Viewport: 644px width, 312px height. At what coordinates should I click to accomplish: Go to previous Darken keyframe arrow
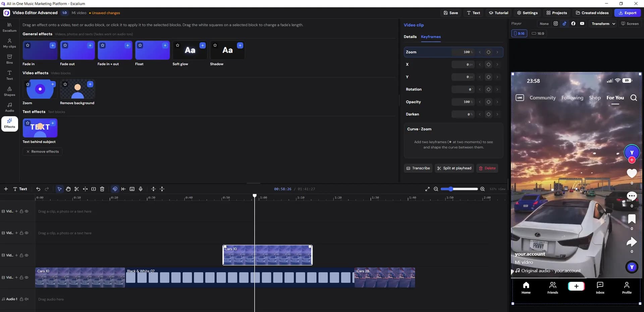pos(480,114)
